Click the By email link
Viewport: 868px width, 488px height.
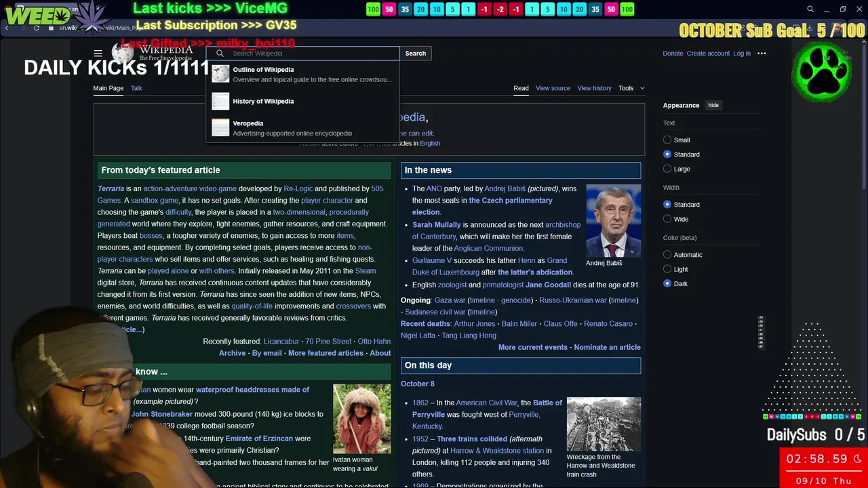pyautogui.click(x=267, y=353)
